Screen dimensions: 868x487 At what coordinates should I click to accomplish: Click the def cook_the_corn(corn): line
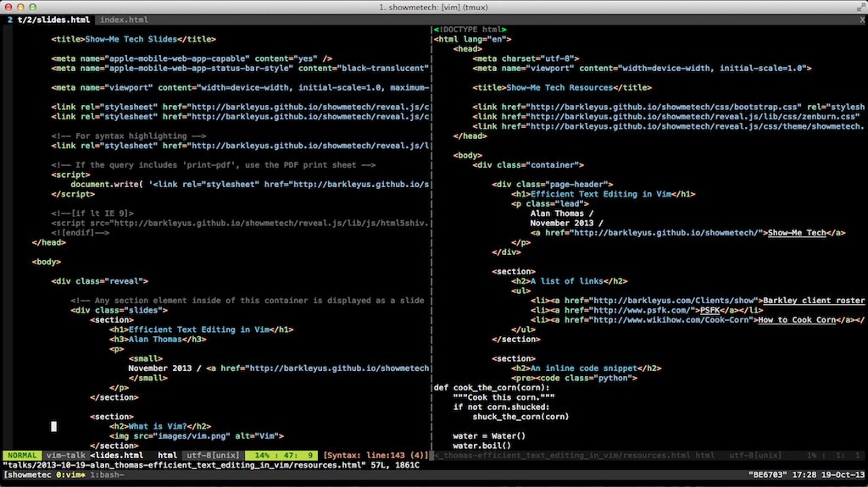(492, 388)
